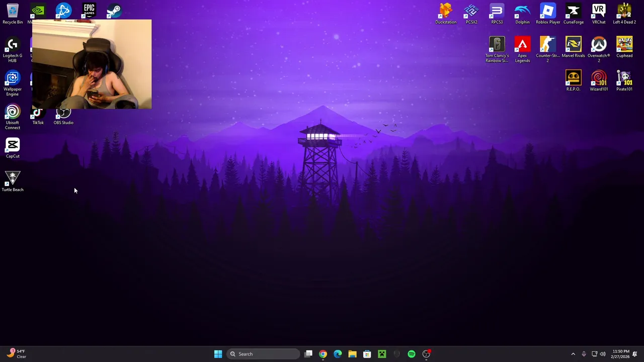Launch Marvel Rivals desktop shortcut
The width and height of the screenshot is (644, 362).
click(x=574, y=47)
